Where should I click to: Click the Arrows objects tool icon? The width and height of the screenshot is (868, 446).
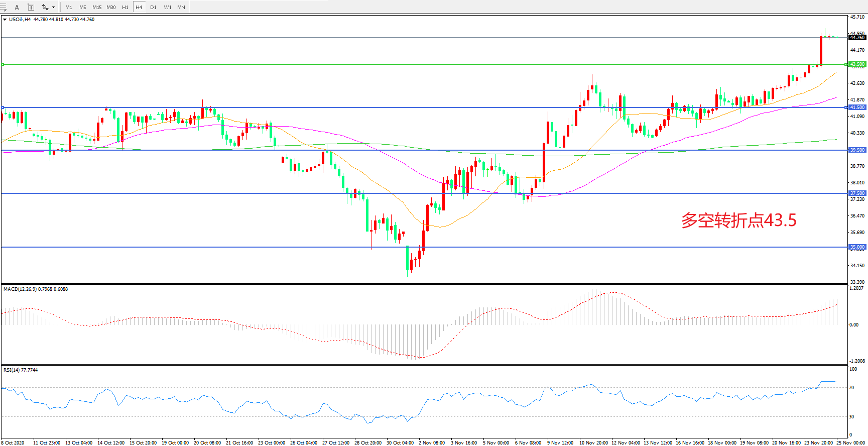(x=45, y=7)
